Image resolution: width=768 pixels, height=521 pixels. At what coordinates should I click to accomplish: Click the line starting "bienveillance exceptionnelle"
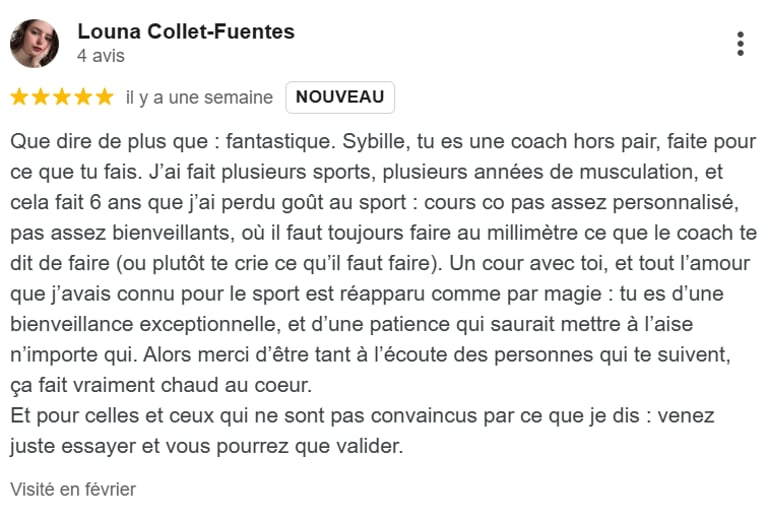pyautogui.click(x=352, y=324)
